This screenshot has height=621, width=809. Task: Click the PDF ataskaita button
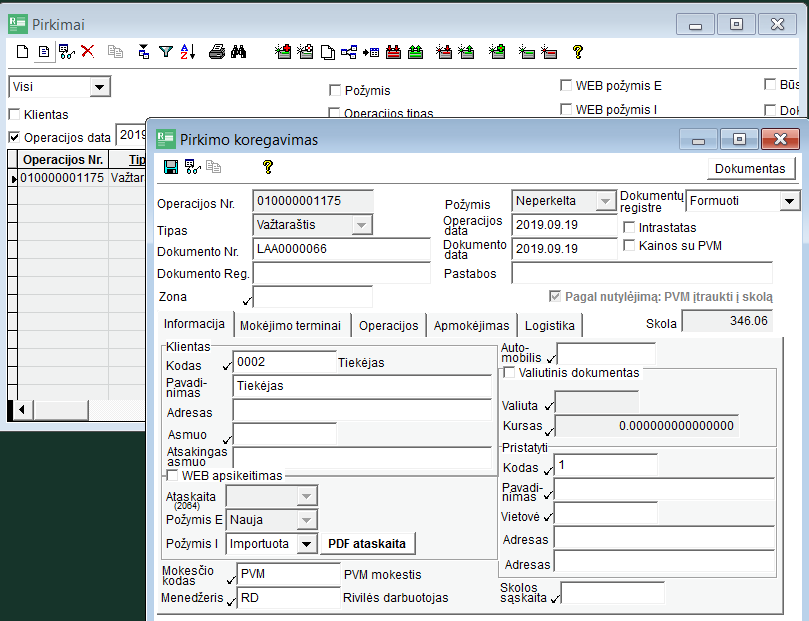367,544
